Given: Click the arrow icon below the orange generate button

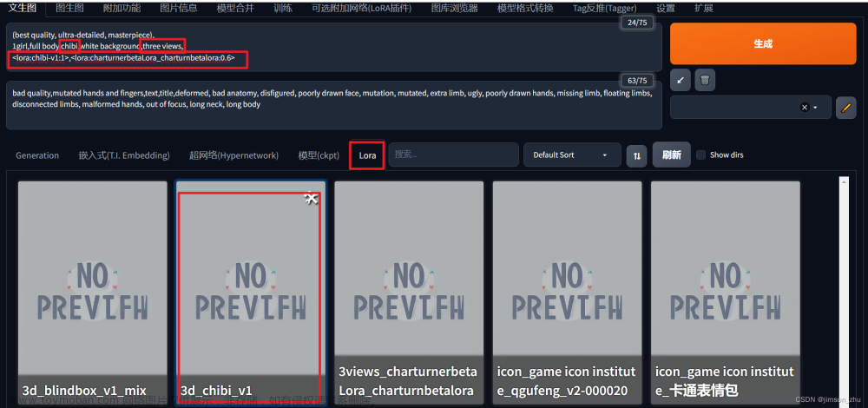Looking at the screenshot, I should tap(681, 80).
